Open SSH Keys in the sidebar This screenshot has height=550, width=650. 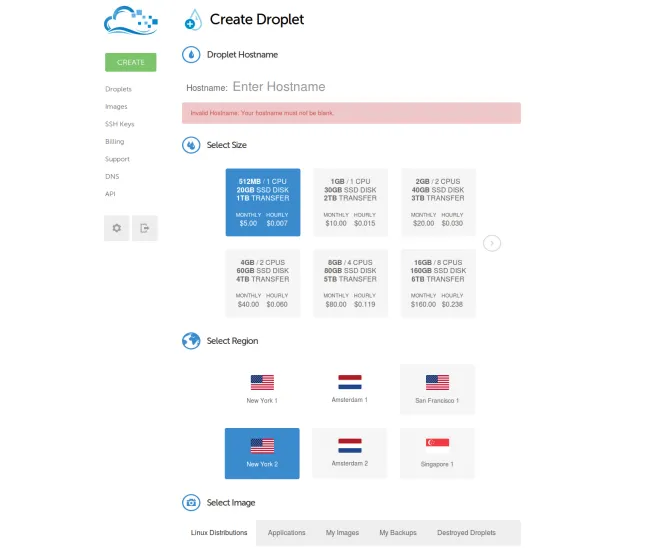[x=119, y=124]
